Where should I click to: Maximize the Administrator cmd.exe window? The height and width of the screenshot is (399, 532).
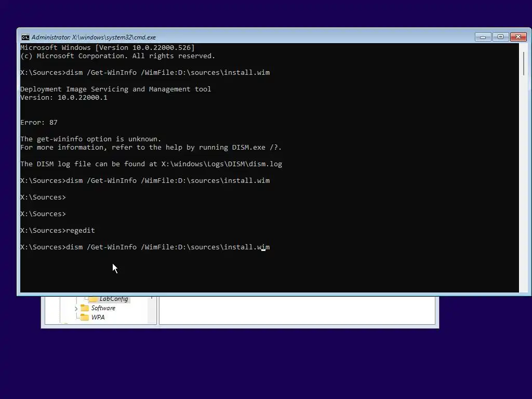500,37
